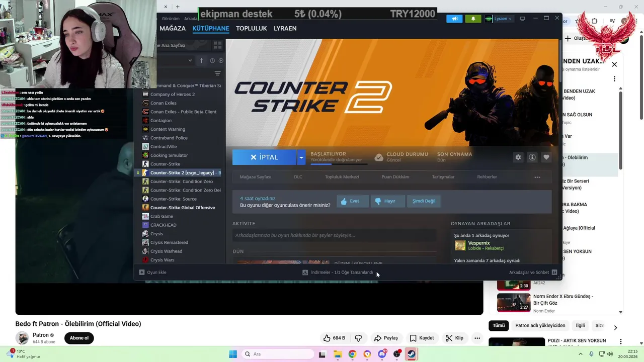Click the Cloud Durumu cloud icon
Viewport: 644px width, 362px height.
(x=379, y=157)
